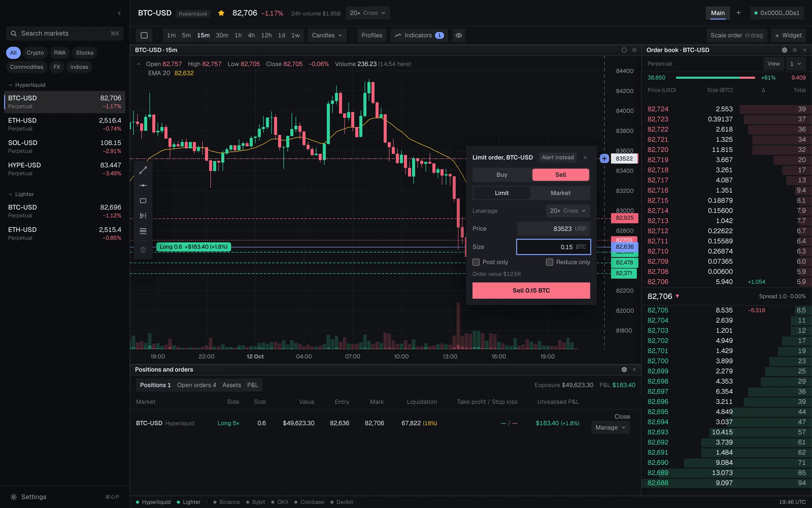Open the drawings list tool icon
The width and height of the screenshot is (812, 508).
tap(143, 231)
